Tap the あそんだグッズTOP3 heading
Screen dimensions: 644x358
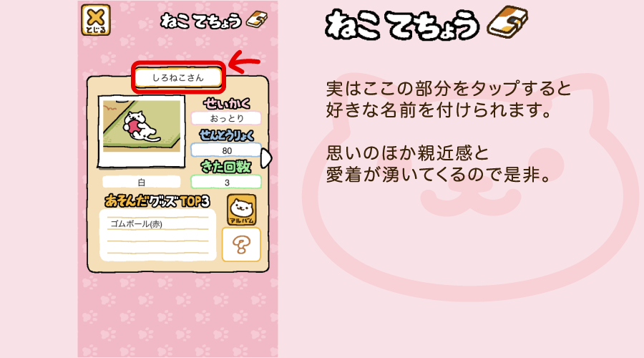point(157,201)
